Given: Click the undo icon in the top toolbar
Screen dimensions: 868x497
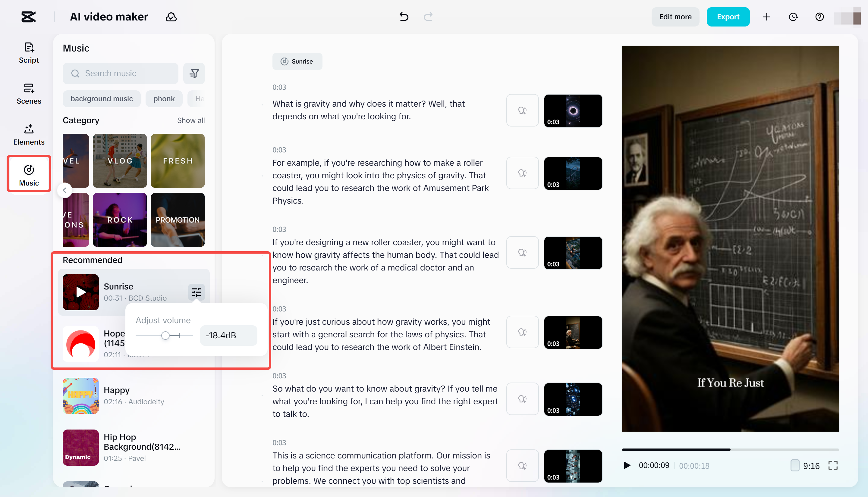Looking at the screenshot, I should click(404, 17).
